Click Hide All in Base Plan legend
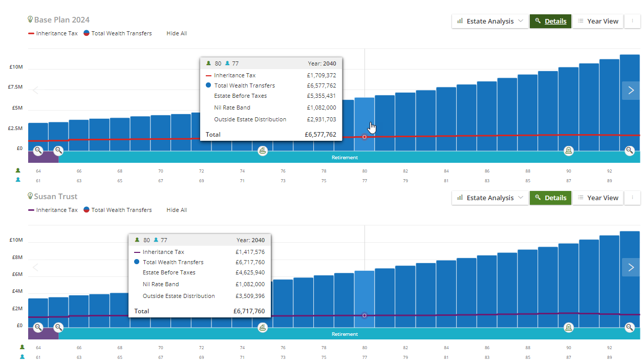 point(177,33)
